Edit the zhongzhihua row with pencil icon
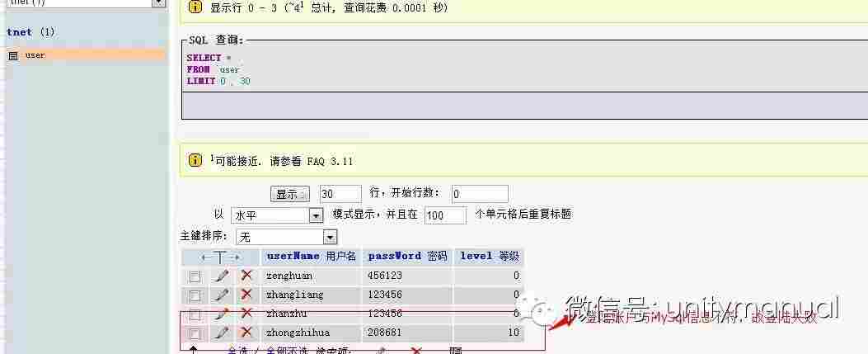The height and width of the screenshot is (354, 868). [222, 333]
